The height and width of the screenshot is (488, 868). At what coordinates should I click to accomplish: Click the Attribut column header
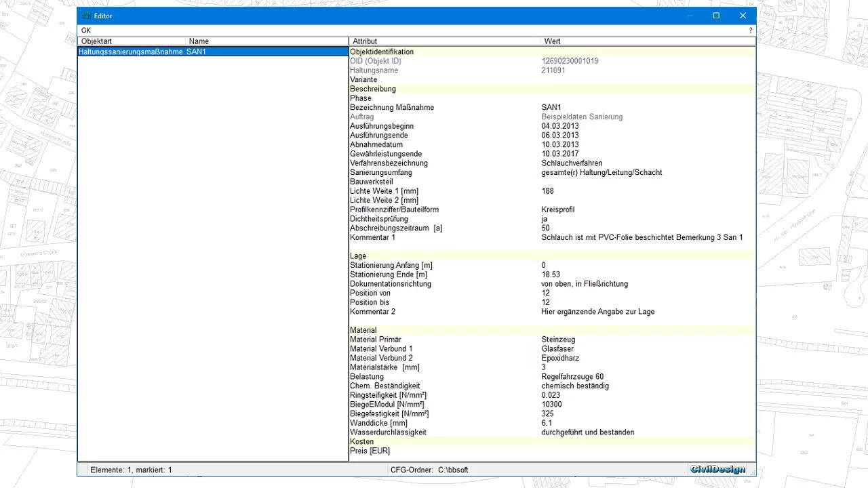coord(445,41)
